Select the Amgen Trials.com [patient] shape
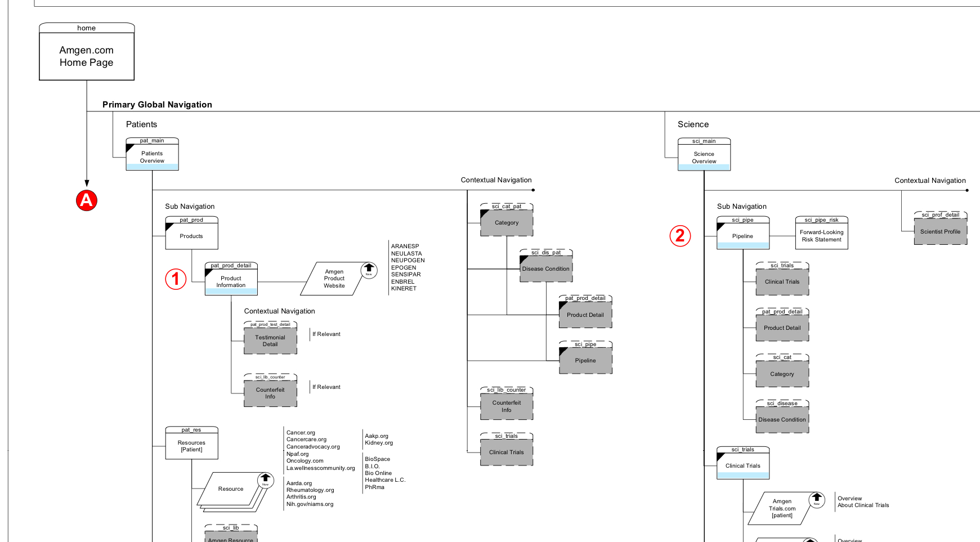 click(x=782, y=508)
